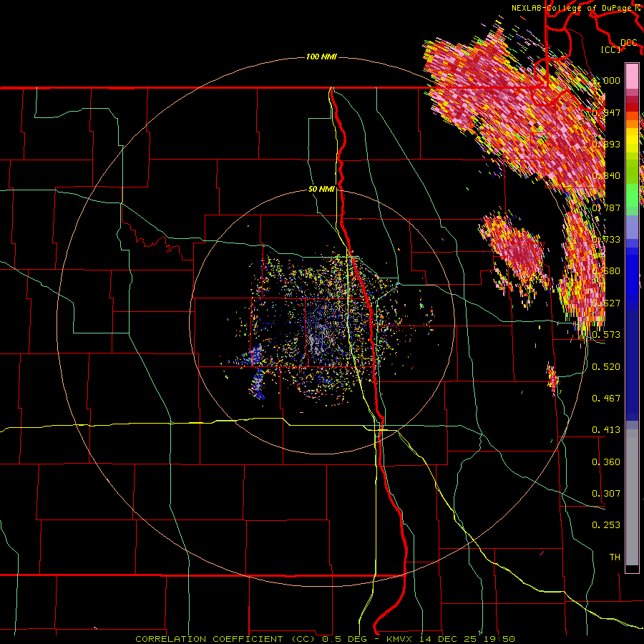Click the 0.413 scale value
Viewport: 644px width, 644px height.
tap(606, 429)
